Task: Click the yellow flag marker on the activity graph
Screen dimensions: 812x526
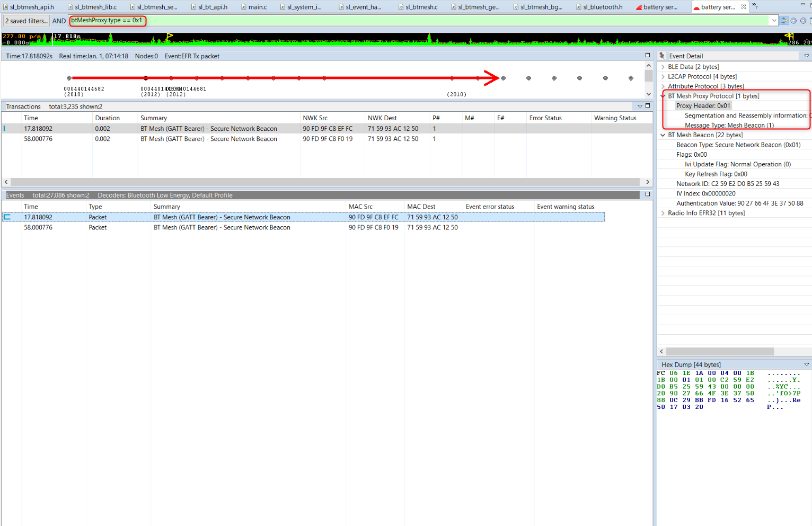Action: click(x=170, y=37)
